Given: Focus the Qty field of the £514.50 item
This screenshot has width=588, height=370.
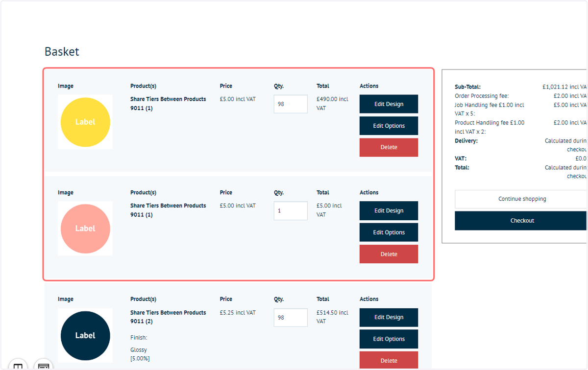Looking at the screenshot, I should pyautogui.click(x=291, y=317).
